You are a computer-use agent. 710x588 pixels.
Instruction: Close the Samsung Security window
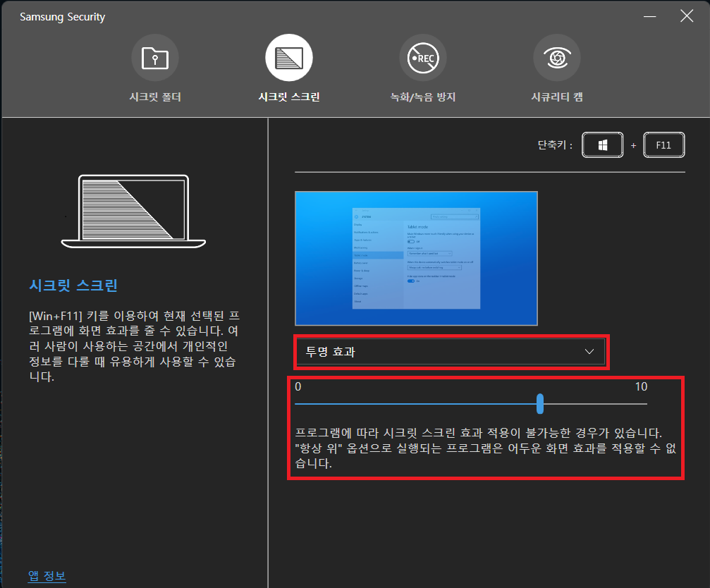687,16
